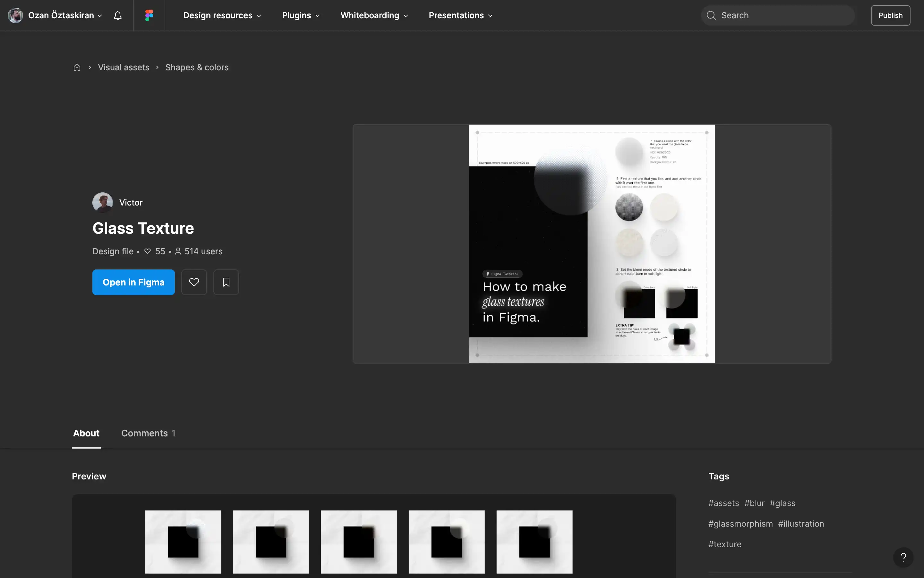Expand the Presentations menu
Viewport: 924px width, 578px height.
tap(460, 15)
